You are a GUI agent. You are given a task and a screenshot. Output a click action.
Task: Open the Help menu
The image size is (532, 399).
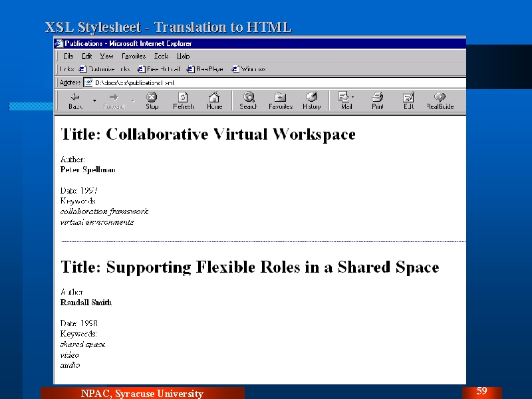tap(184, 56)
